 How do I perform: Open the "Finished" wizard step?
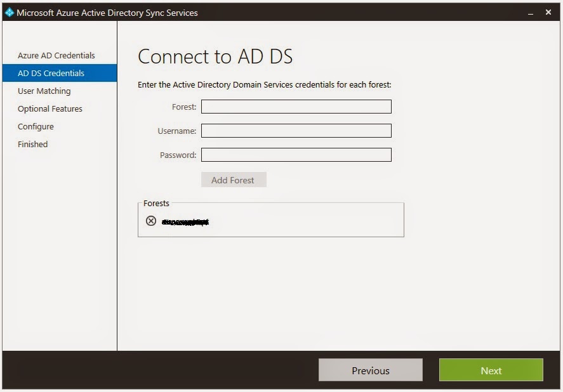point(32,144)
